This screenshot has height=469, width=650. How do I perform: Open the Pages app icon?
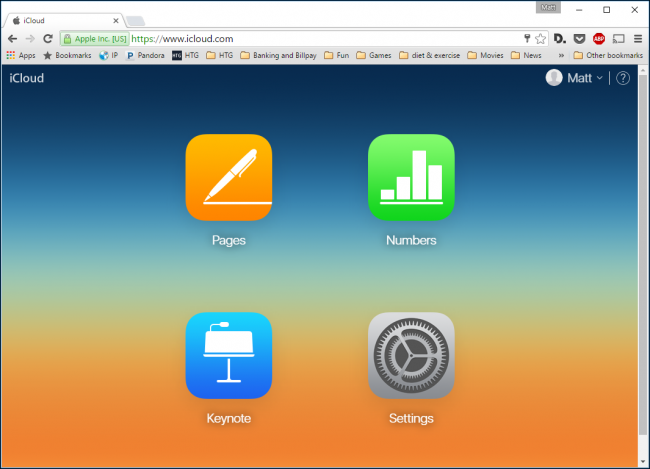(229, 177)
